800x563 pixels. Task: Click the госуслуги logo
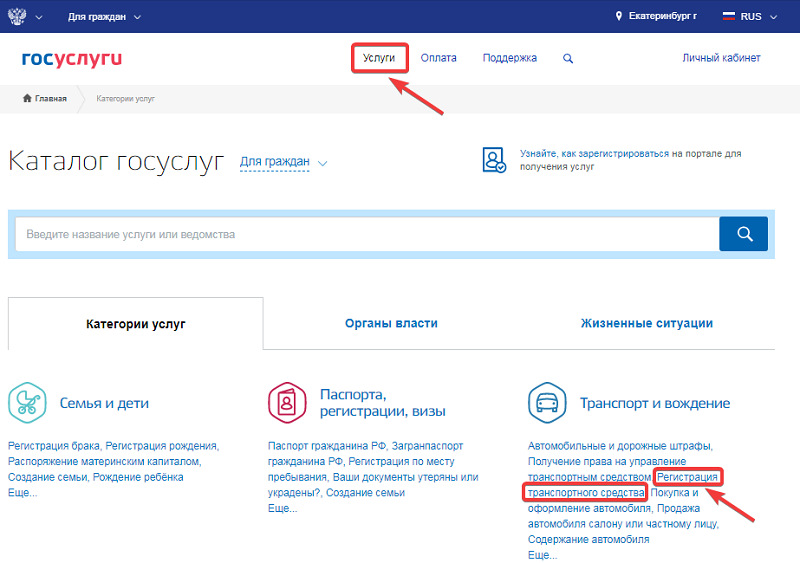point(72,59)
